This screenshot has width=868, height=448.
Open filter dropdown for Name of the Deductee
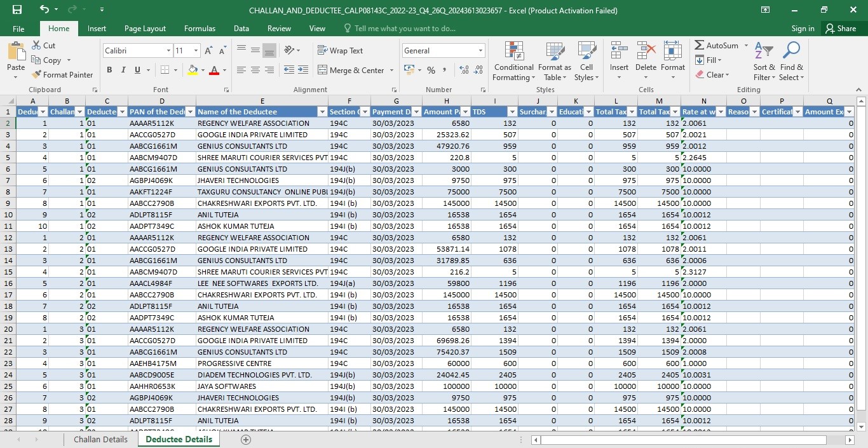pyautogui.click(x=322, y=112)
